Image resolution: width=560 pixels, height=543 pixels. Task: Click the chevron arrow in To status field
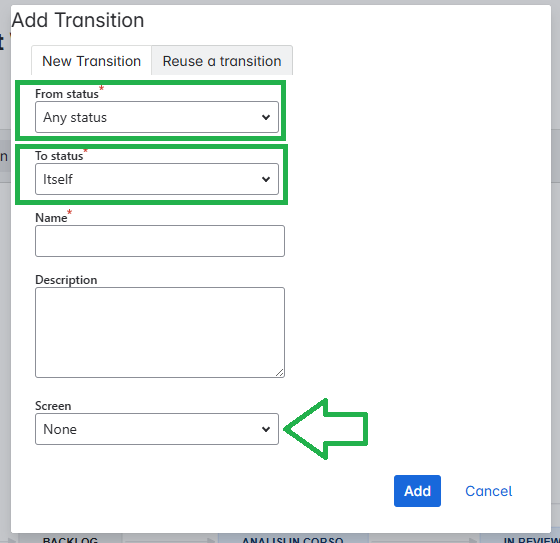tap(266, 179)
